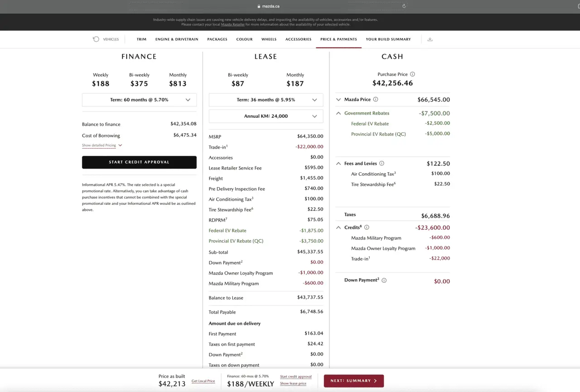The height and width of the screenshot is (392, 580).
Task: Click the Get Local Price link
Action: (203, 381)
